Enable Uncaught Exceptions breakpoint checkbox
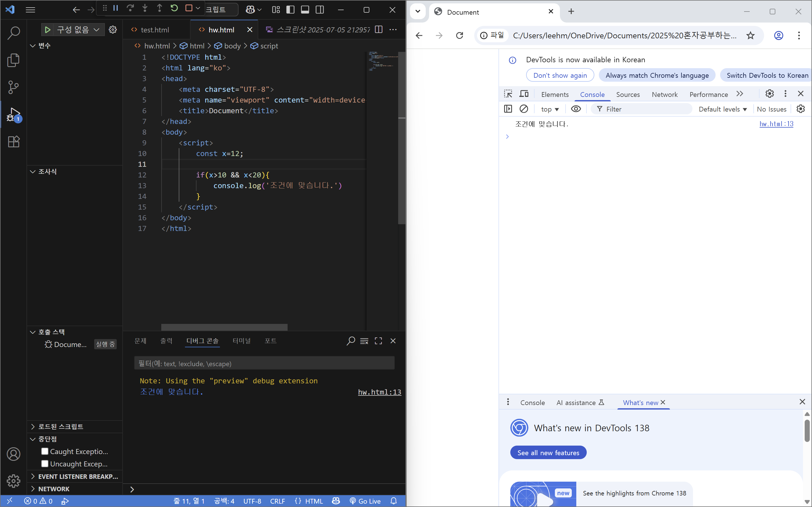The image size is (812, 507). 45,464
